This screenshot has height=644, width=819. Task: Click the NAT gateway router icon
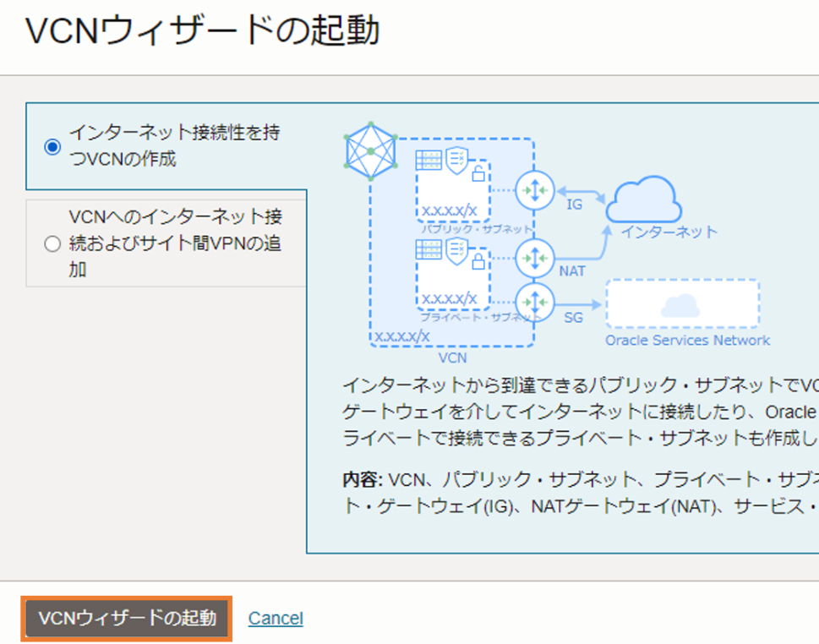coord(534,258)
